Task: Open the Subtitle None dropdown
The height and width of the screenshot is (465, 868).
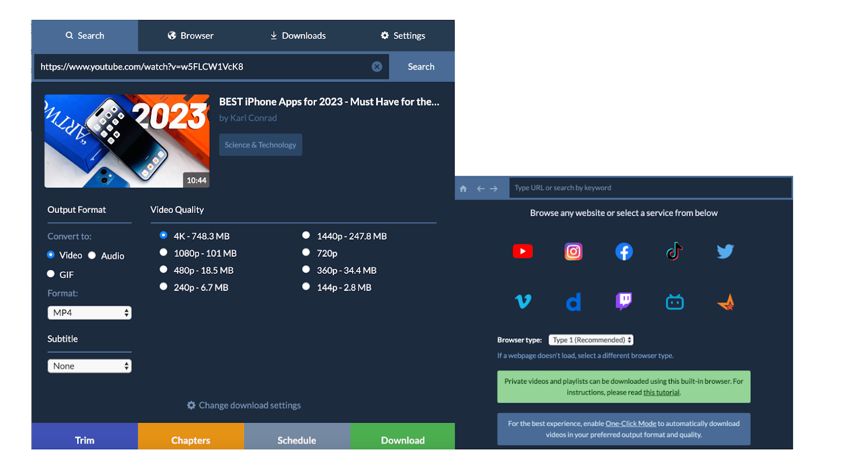Action: pyautogui.click(x=90, y=366)
